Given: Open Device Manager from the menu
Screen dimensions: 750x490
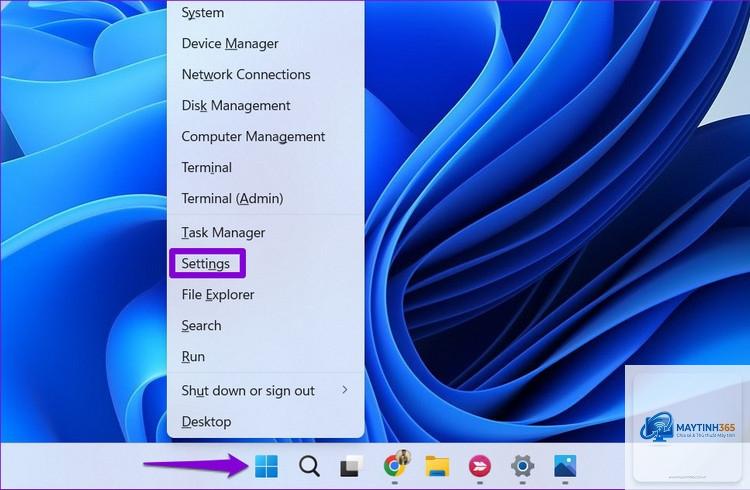Looking at the screenshot, I should pos(265,44).
